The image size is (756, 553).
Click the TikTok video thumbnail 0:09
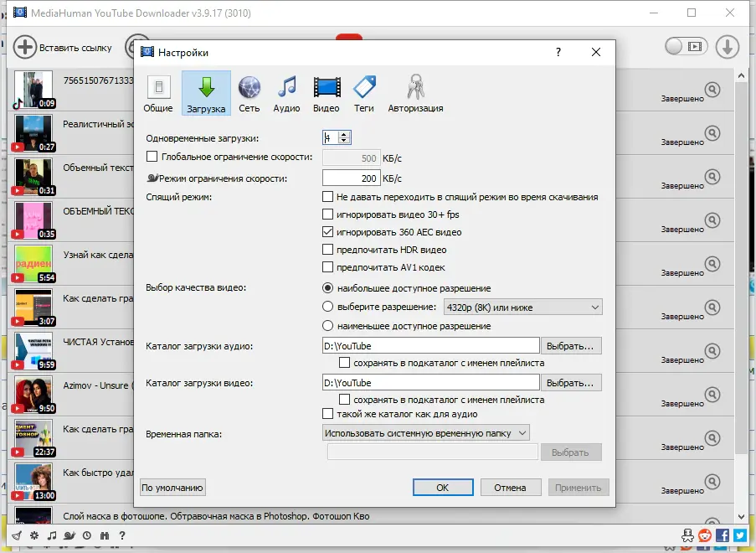33,90
